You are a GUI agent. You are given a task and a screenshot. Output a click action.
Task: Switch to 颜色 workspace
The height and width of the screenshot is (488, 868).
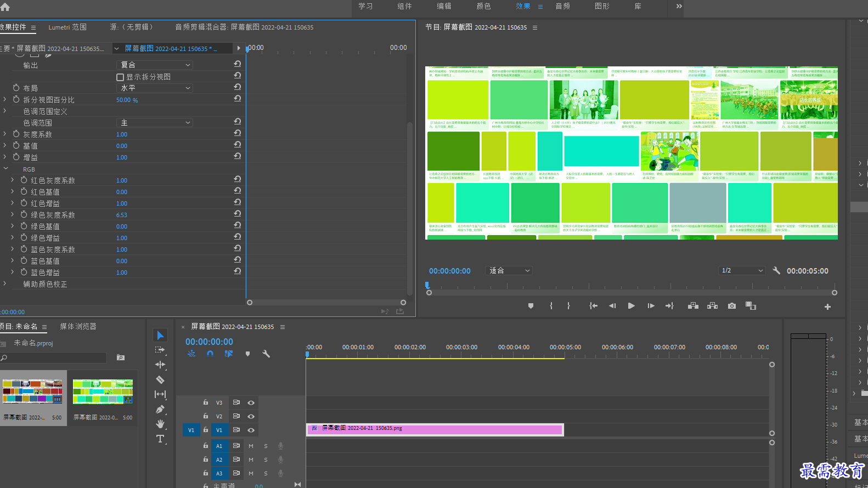pos(484,6)
